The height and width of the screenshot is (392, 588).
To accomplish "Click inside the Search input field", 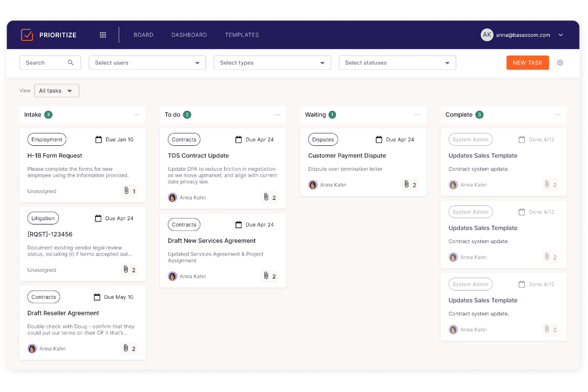I will click(x=44, y=63).
